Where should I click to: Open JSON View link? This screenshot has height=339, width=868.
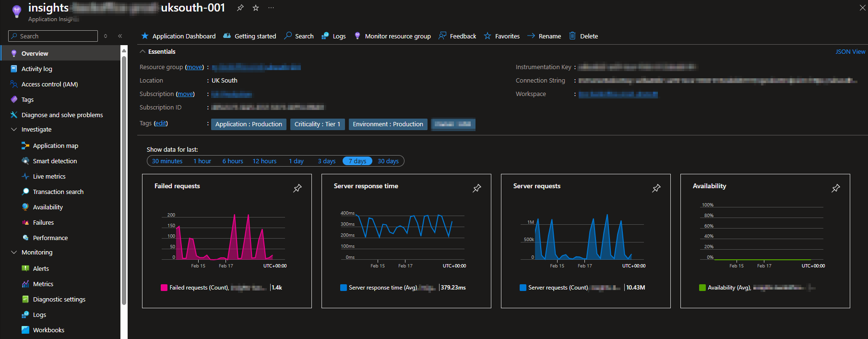850,51
